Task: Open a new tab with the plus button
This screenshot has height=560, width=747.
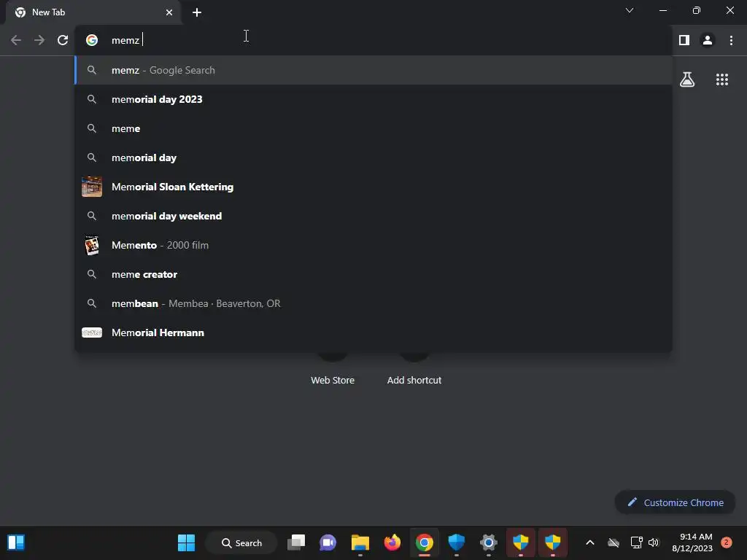Action: (197, 12)
